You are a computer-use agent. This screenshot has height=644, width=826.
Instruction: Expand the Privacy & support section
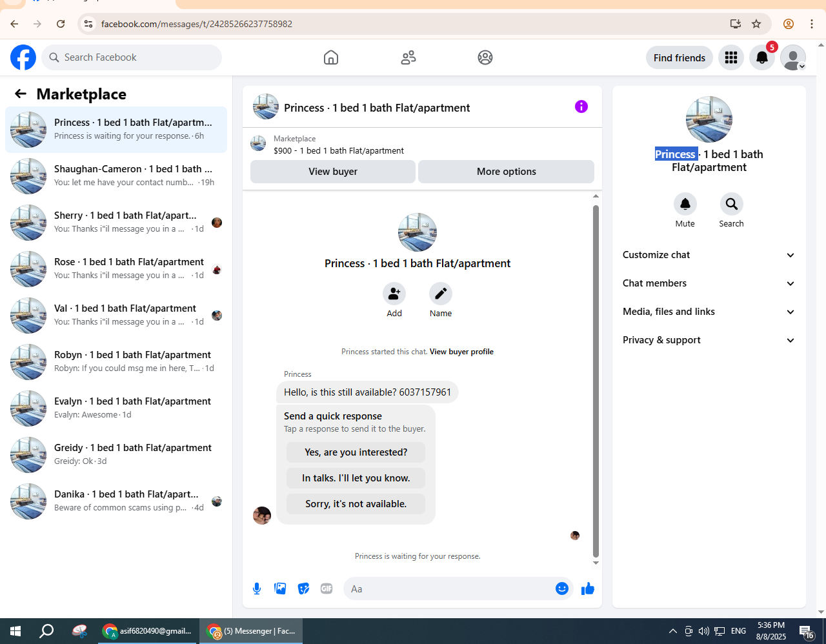pyautogui.click(x=709, y=340)
